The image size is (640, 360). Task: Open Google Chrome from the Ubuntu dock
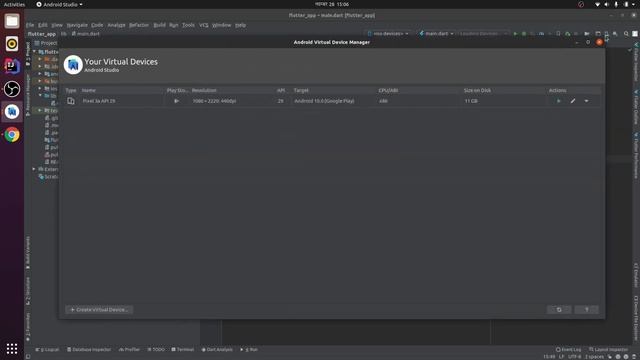pyautogui.click(x=12, y=134)
